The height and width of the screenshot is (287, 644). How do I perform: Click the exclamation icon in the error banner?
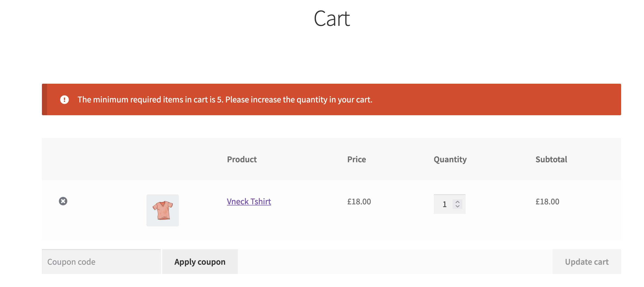[65, 100]
